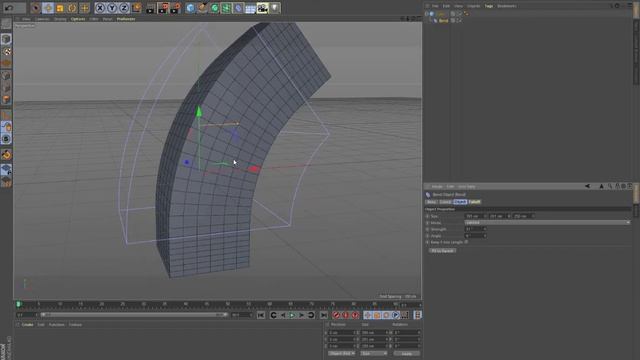Switch to the Falloff tab
640x360 pixels.
point(474,202)
